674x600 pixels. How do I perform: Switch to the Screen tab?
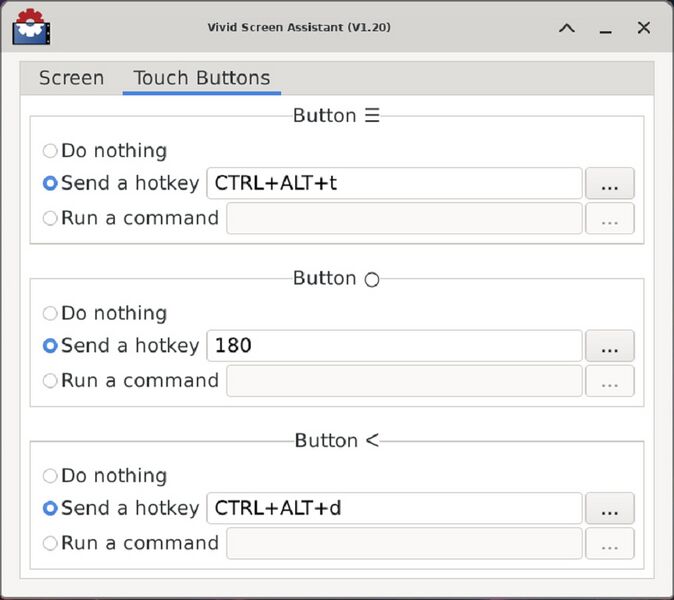click(x=71, y=78)
